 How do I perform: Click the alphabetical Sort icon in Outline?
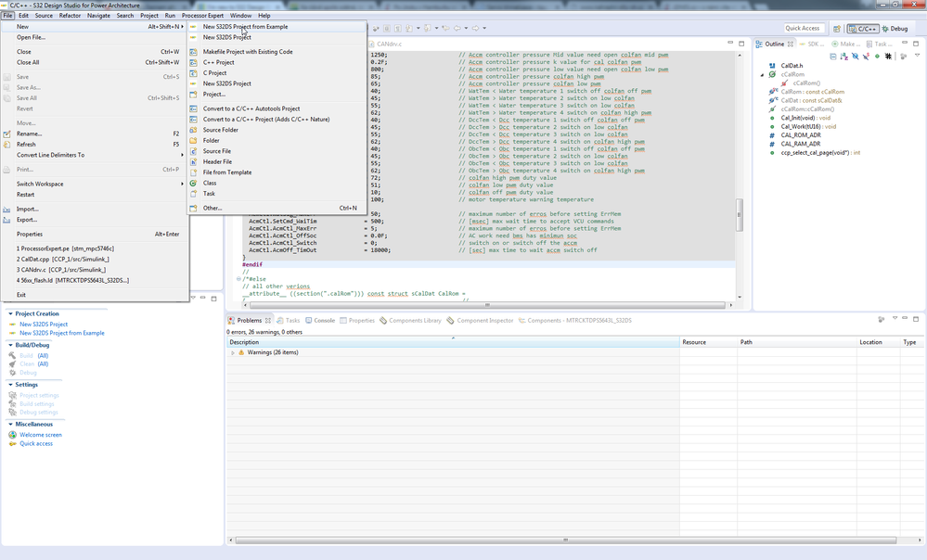point(843,57)
